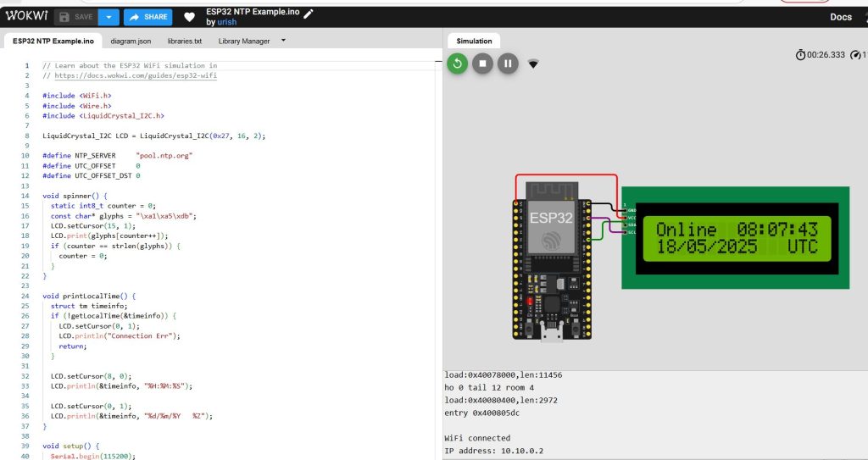
Task: Click the WiFi status icon
Action: coord(533,64)
